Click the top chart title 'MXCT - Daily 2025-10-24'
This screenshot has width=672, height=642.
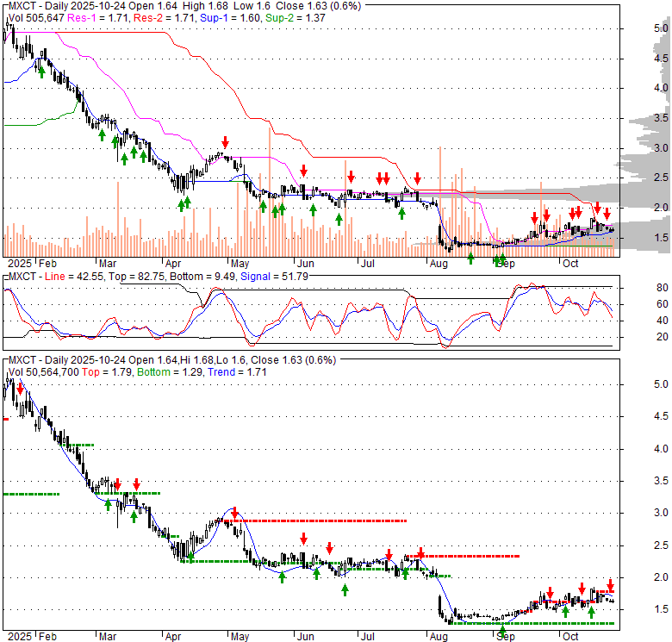[67, 6]
